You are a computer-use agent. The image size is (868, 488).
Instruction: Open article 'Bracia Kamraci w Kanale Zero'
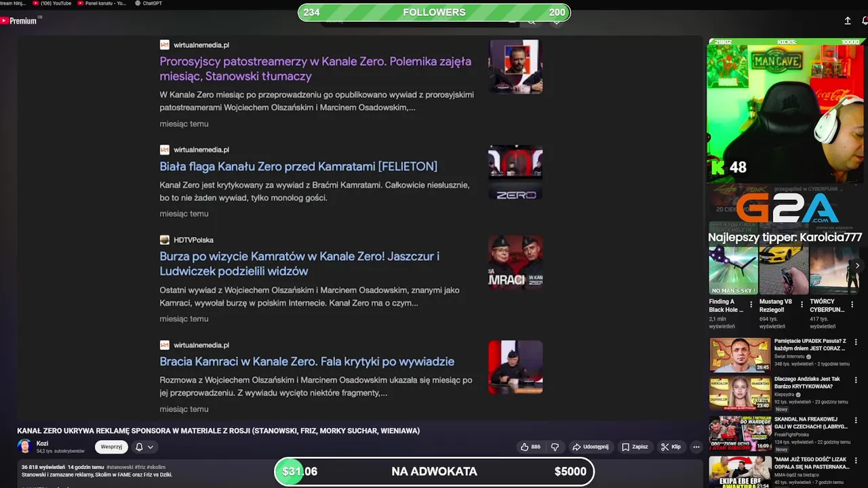(307, 361)
